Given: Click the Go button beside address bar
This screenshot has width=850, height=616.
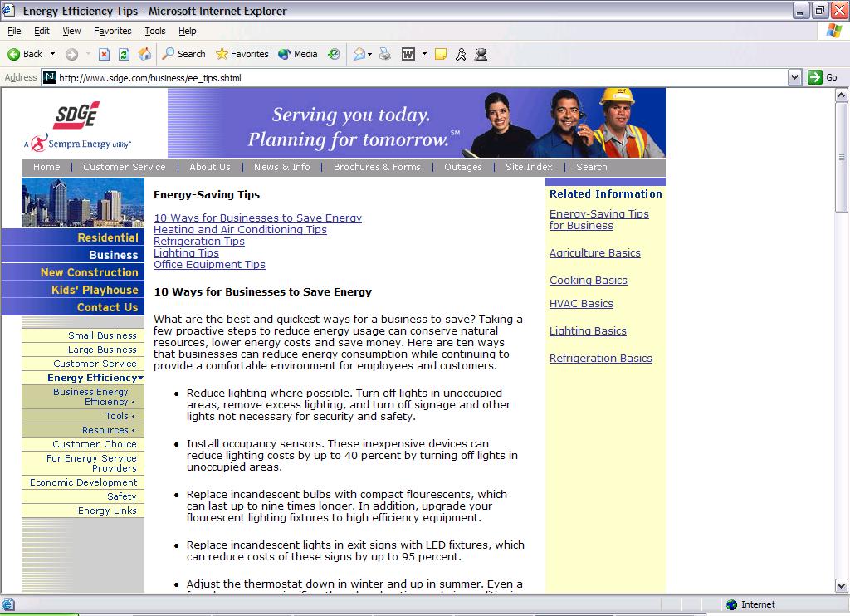Looking at the screenshot, I should 823,77.
